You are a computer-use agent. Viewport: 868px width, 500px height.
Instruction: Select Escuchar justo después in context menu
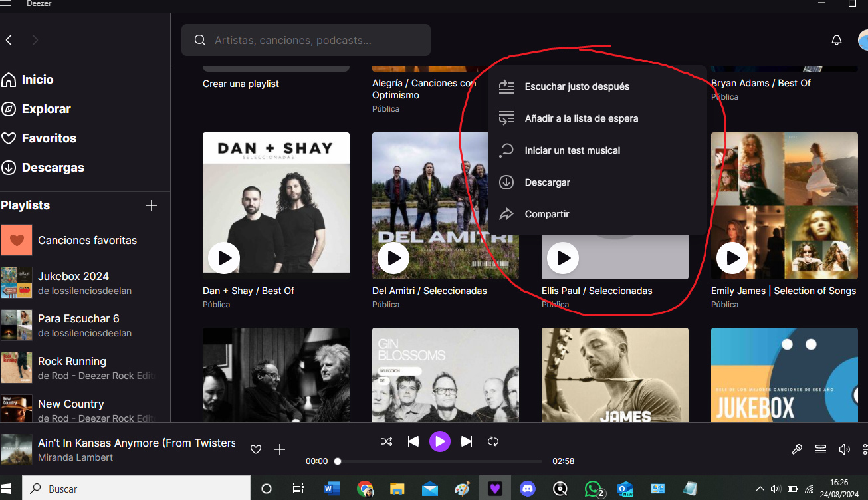pyautogui.click(x=597, y=86)
